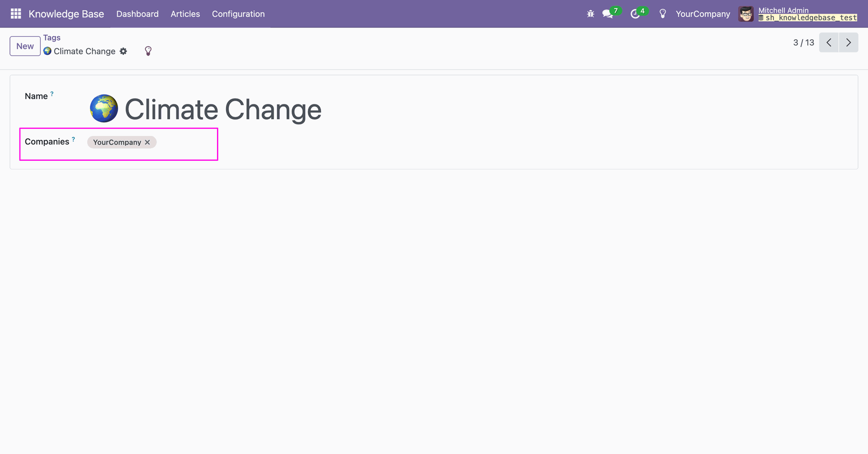The width and height of the screenshot is (868, 454).
Task: Click the debug bug icon
Action: coord(590,14)
